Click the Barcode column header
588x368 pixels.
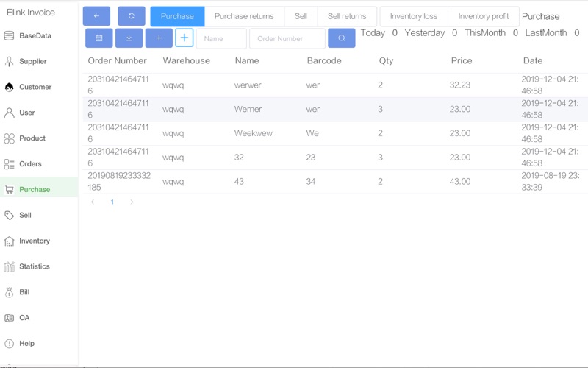pos(324,61)
